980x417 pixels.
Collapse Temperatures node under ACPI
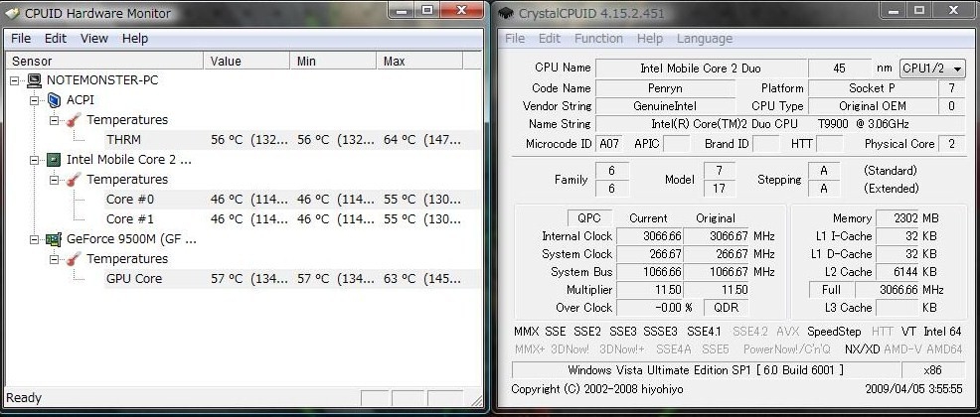pyautogui.click(x=54, y=120)
